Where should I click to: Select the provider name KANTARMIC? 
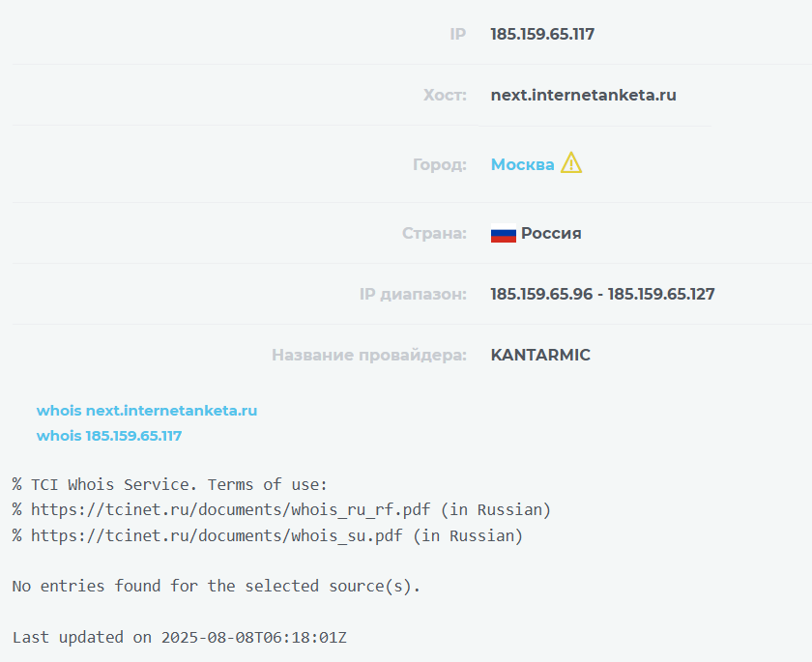pos(540,355)
